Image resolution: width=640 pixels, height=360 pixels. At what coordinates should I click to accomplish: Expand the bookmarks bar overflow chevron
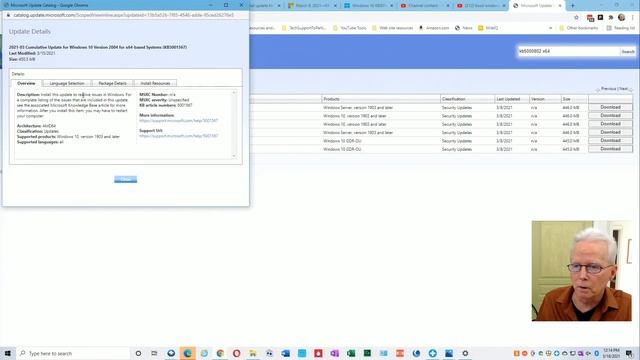550,28
